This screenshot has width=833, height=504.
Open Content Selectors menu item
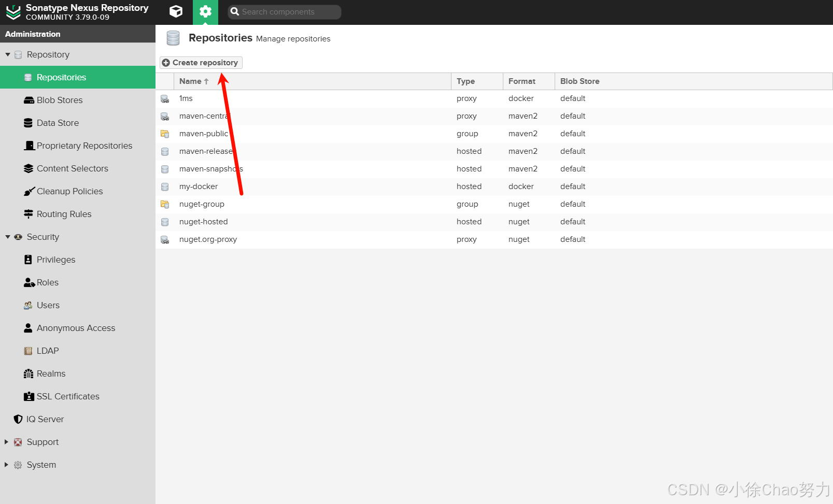coord(78,168)
